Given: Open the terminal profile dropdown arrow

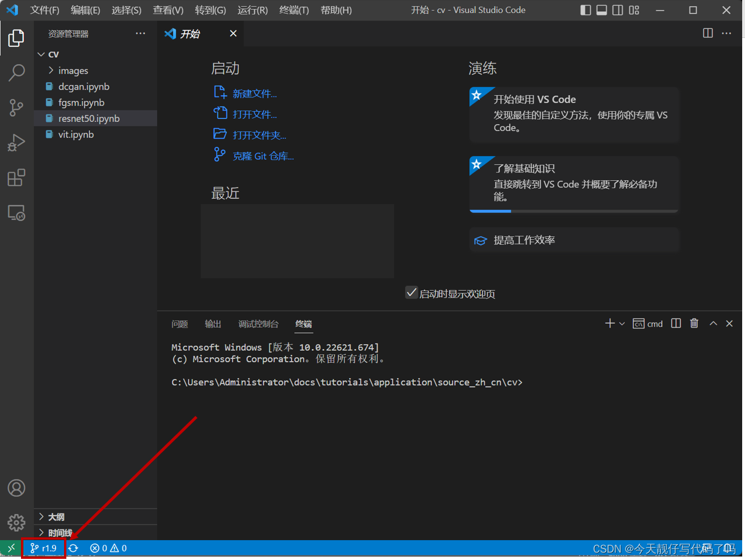Looking at the screenshot, I should click(621, 323).
